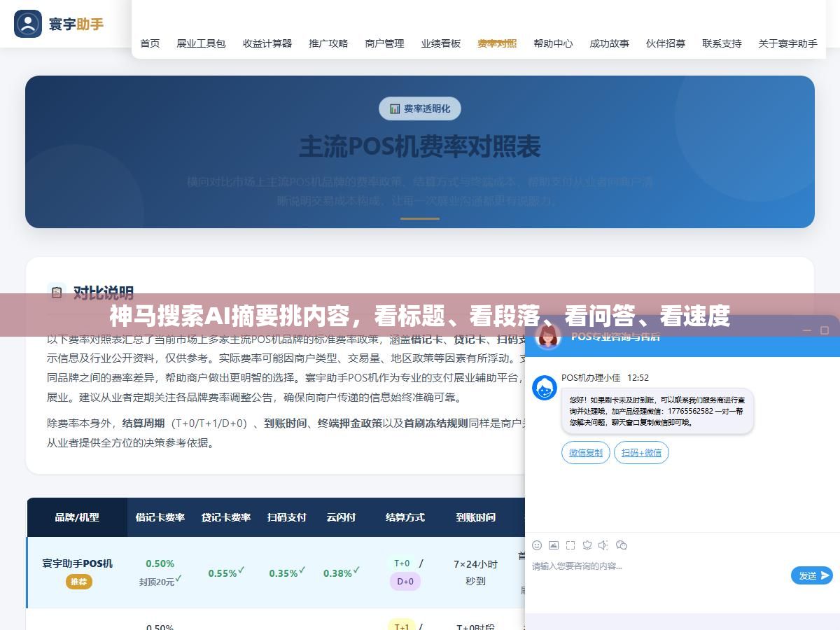The width and height of the screenshot is (840, 630).
Task: Click the 贷记卡费率 column header
Action: (x=226, y=517)
